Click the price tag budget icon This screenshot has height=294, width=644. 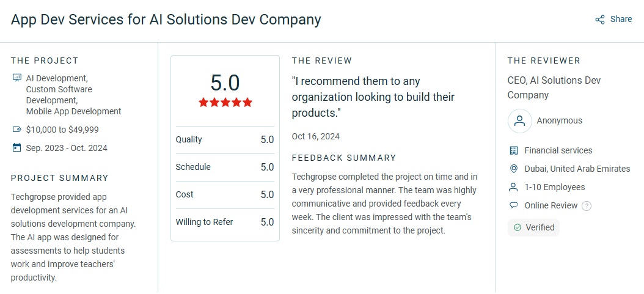(x=17, y=130)
